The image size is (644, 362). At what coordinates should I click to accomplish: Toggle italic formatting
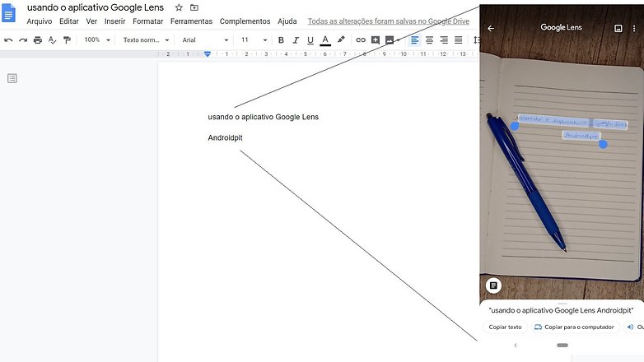[296, 39]
